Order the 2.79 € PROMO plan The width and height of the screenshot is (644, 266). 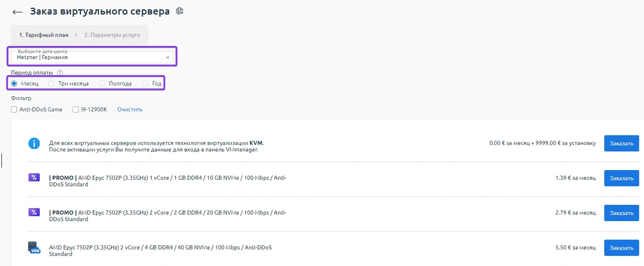point(621,213)
